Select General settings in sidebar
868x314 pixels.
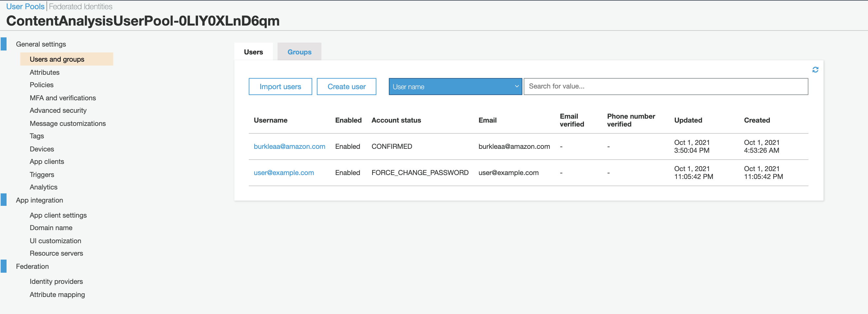pos(41,44)
